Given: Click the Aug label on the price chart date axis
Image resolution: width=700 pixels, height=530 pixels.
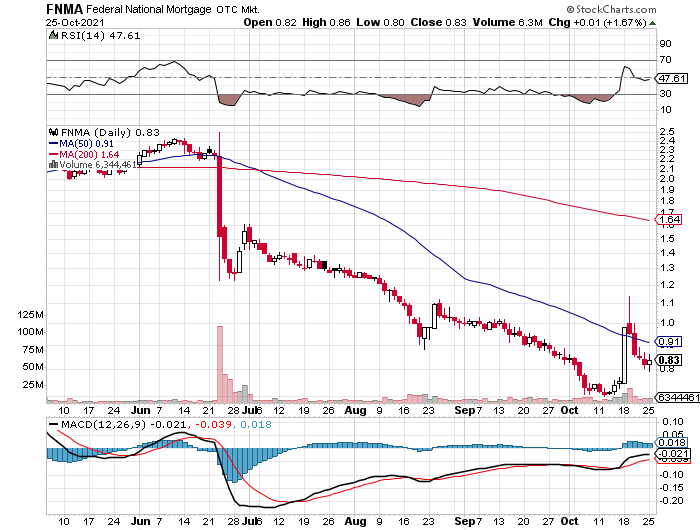Looking at the screenshot, I should [355, 410].
